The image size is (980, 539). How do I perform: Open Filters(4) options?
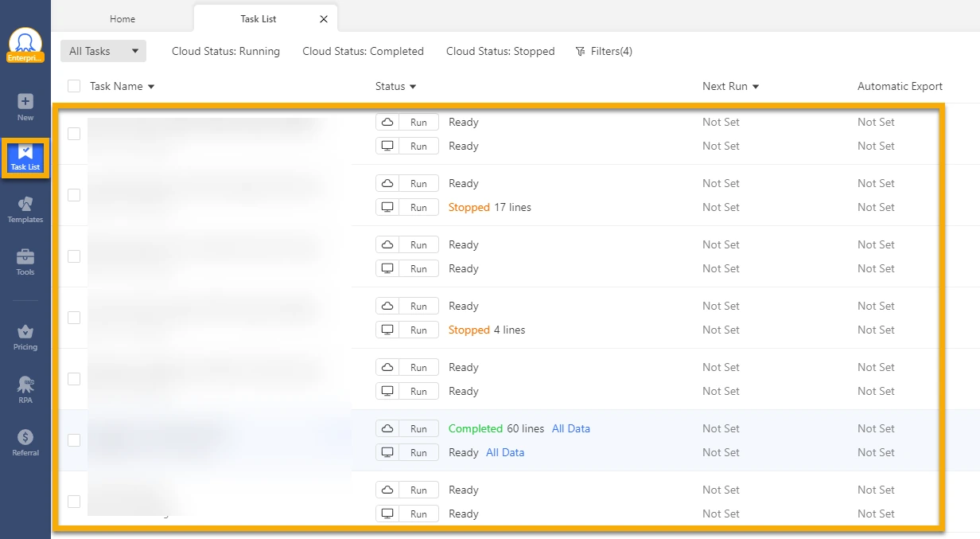[x=604, y=51]
